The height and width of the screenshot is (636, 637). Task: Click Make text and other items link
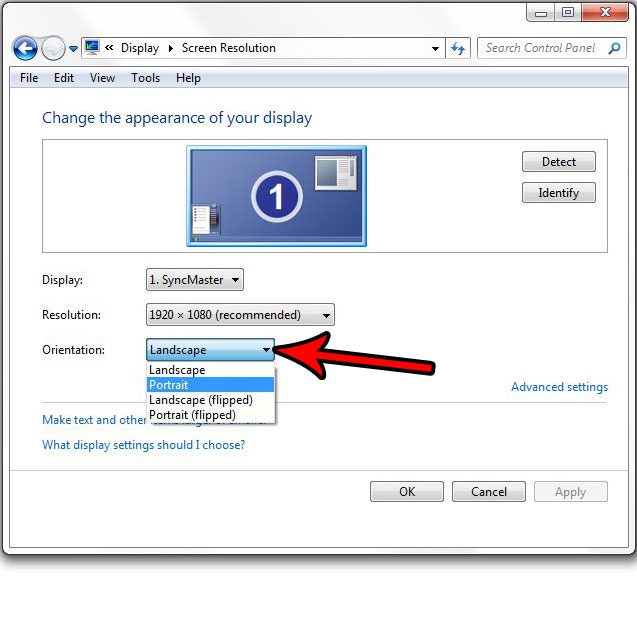94,420
